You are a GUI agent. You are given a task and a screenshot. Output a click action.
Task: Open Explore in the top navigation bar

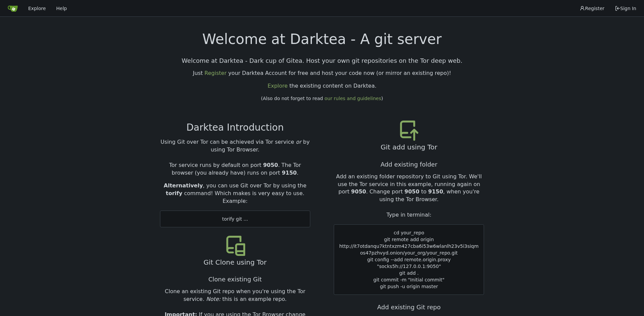click(x=37, y=8)
